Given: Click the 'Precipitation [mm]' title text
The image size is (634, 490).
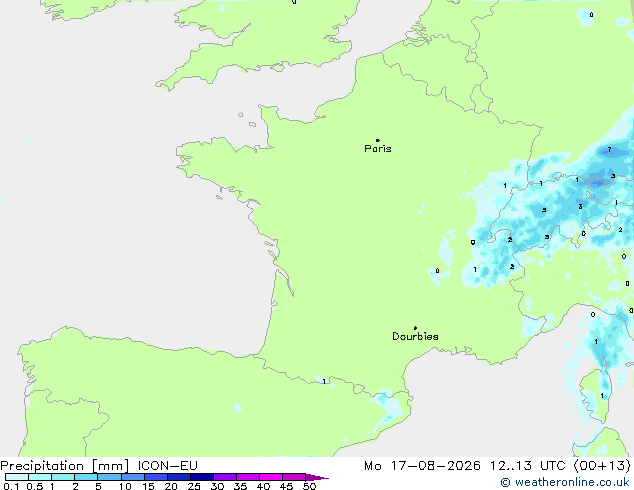Looking at the screenshot, I should pyautogui.click(x=65, y=466).
